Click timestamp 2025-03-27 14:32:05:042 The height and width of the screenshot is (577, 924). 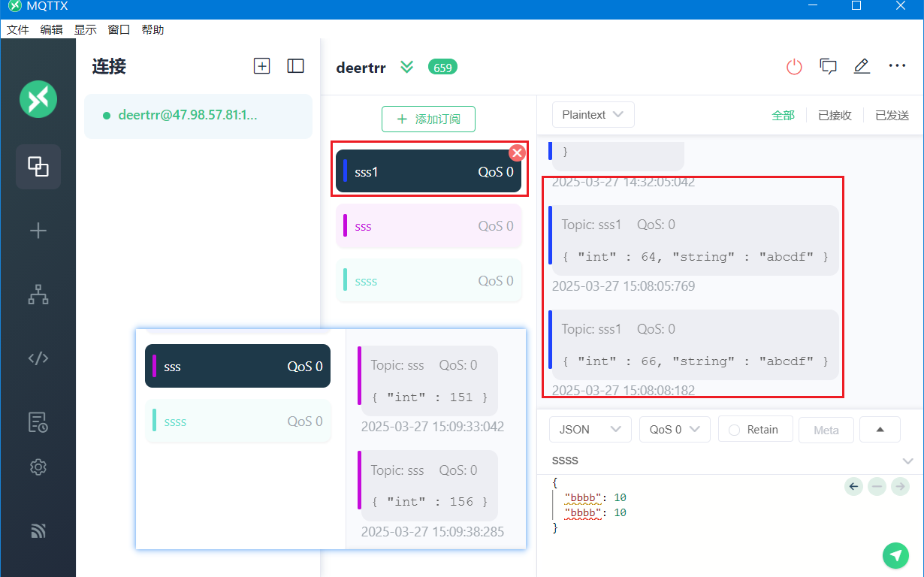[x=623, y=182]
